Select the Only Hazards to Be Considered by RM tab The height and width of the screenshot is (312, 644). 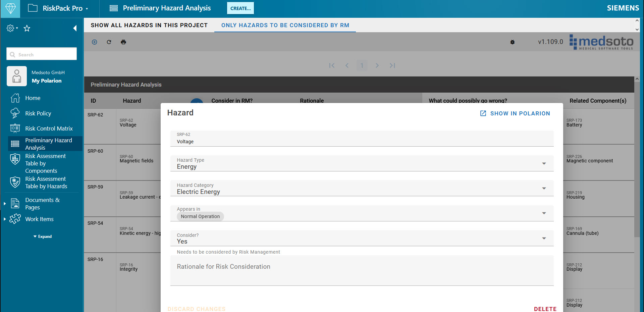coord(285,25)
